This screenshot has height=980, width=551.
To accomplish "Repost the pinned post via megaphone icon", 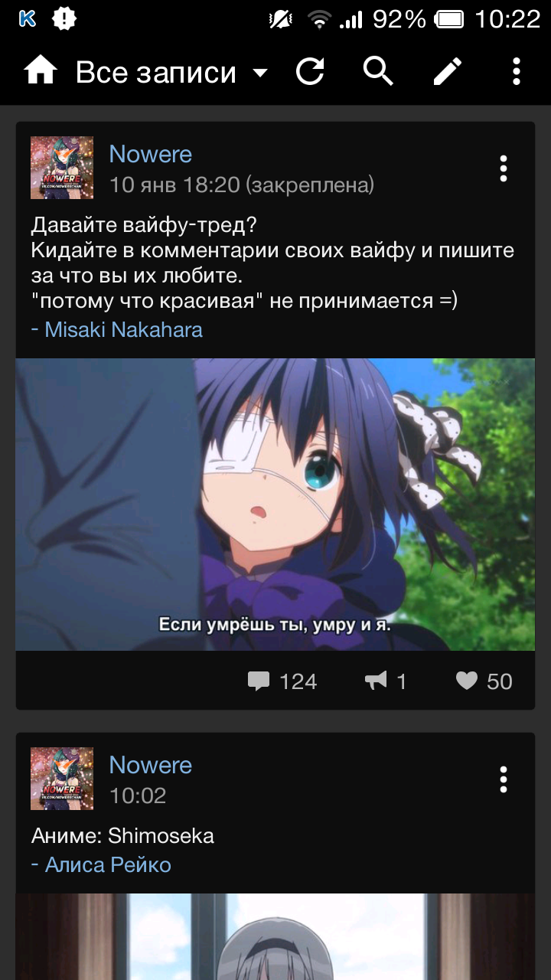I will [x=385, y=681].
